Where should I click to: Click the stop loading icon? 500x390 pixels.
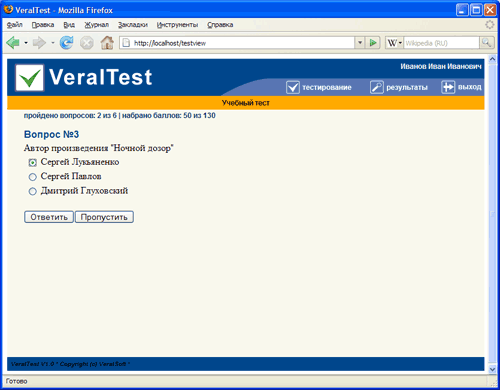pos(87,43)
